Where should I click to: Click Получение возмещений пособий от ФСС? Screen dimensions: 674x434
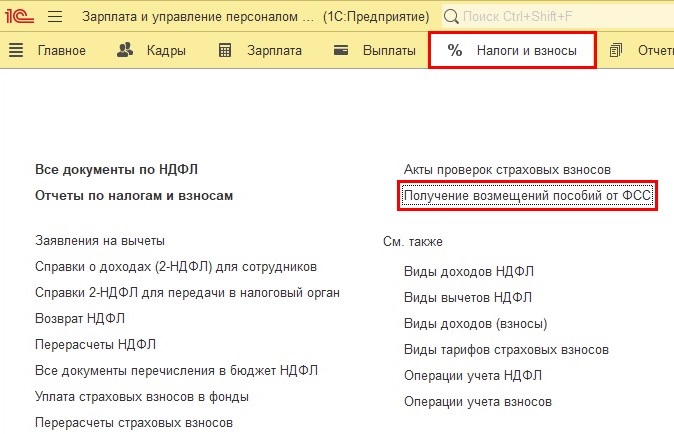[527, 196]
